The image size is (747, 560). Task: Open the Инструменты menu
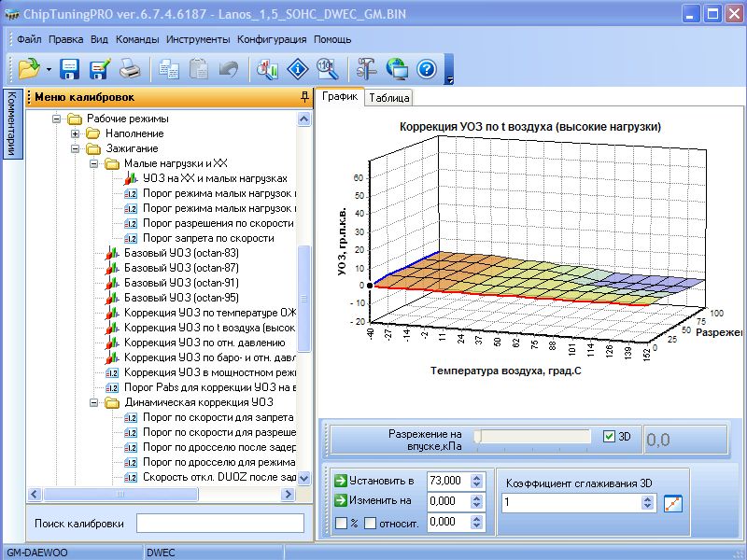198,40
